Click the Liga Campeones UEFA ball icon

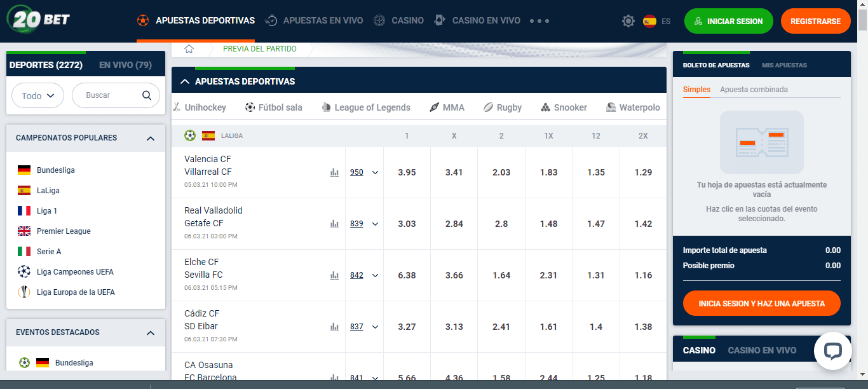(24, 272)
